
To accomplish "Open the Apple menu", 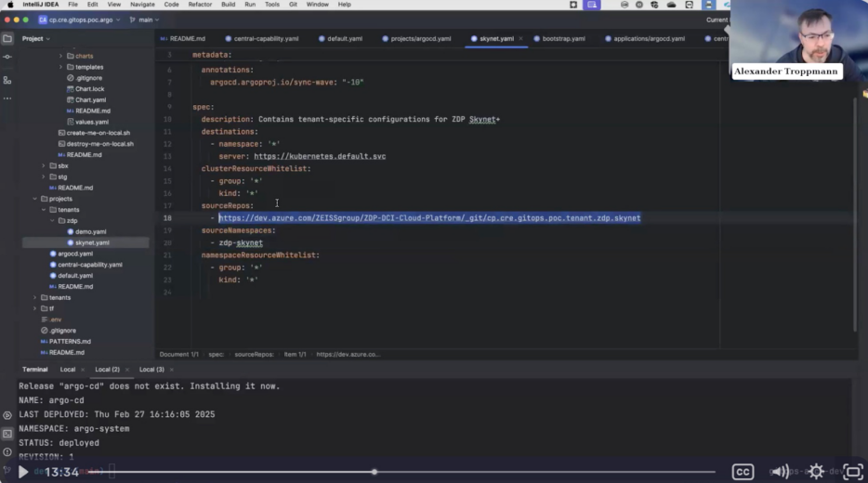I will click(9, 5).
